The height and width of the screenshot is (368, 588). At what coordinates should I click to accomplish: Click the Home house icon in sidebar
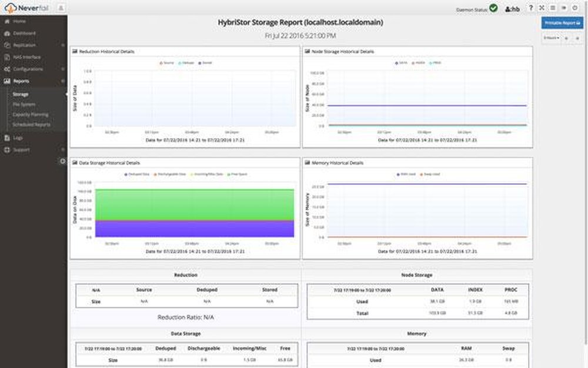point(6,21)
